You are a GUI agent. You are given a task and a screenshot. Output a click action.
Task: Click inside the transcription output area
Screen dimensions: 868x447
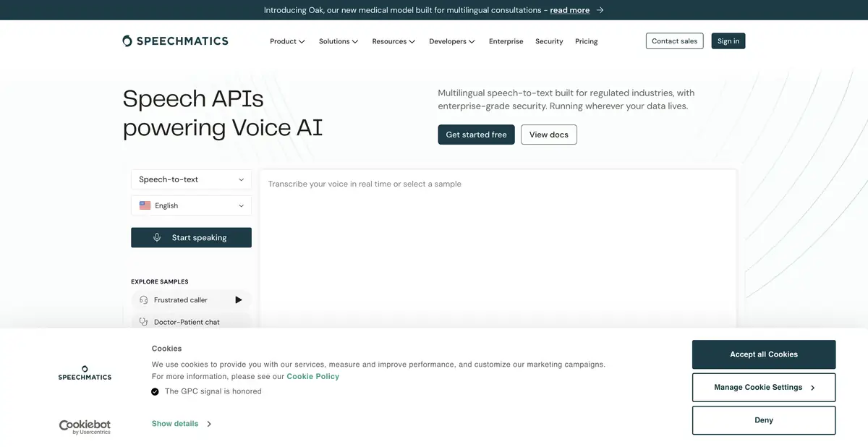[x=498, y=250]
